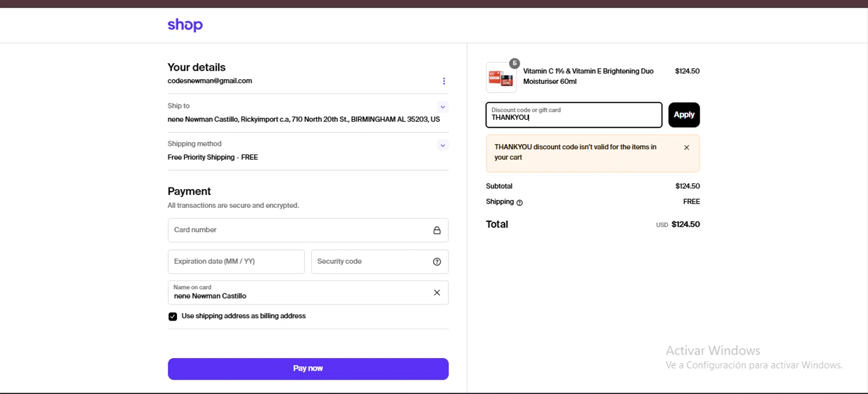Click the Shipping info question mark icon
Image resolution: width=868 pixels, height=394 pixels.
tap(519, 202)
